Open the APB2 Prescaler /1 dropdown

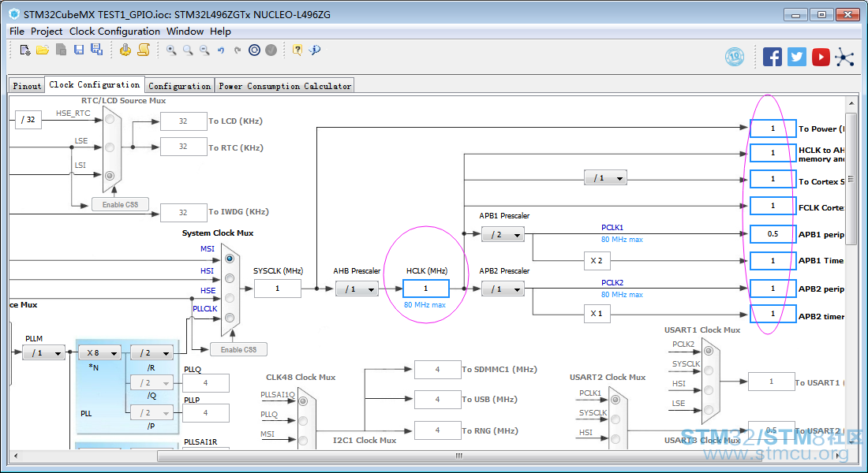503,289
